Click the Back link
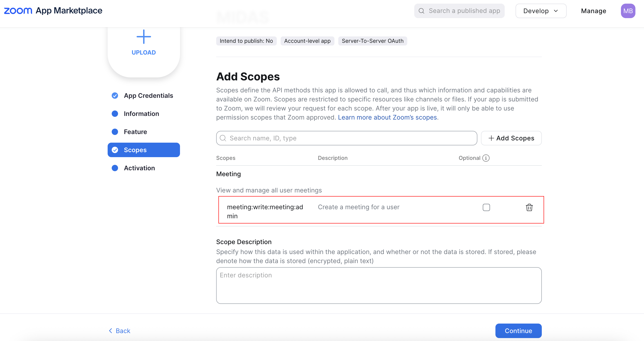 pos(119,331)
